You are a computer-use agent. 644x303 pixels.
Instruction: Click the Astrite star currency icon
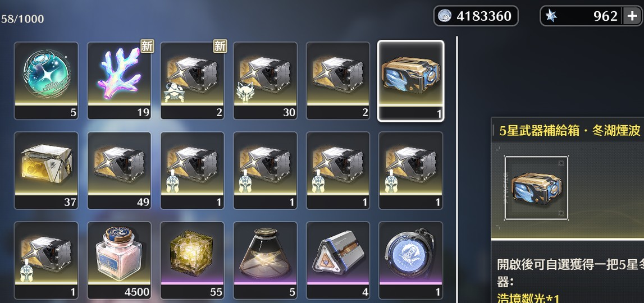click(x=552, y=16)
